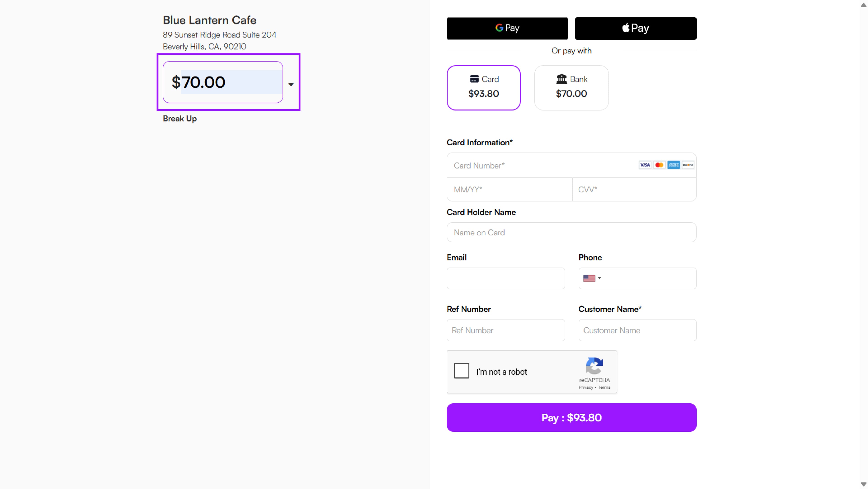Click the Discover card logo icon
The image size is (868, 489).
688,165
